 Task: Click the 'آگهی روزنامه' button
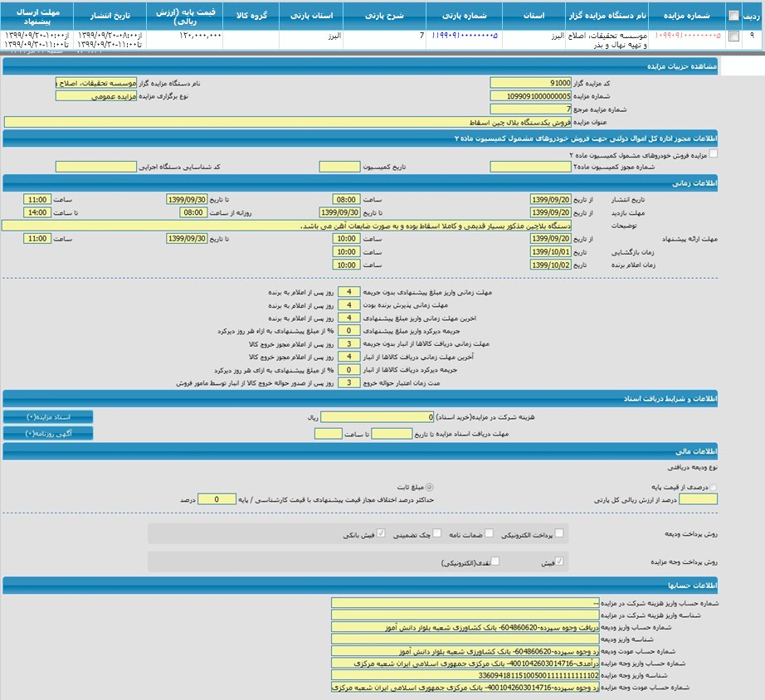point(48,433)
